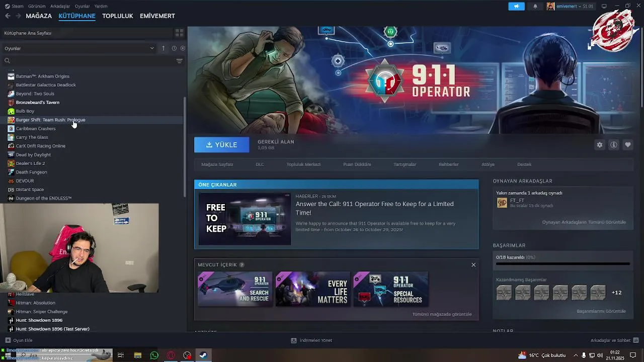Open the DLC link
This screenshot has height=362, width=644.
coord(260,164)
